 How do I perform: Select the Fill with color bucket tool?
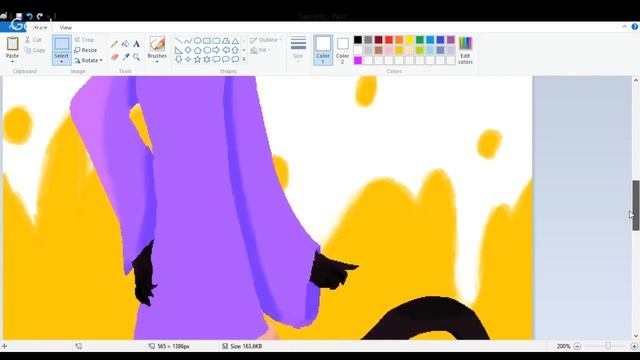click(x=125, y=44)
